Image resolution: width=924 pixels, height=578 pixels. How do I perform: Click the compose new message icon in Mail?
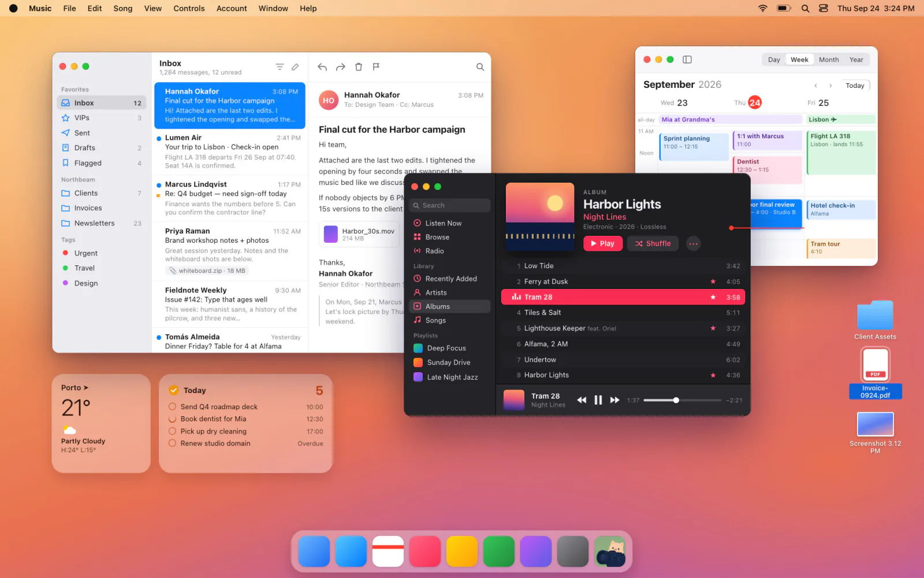(295, 67)
